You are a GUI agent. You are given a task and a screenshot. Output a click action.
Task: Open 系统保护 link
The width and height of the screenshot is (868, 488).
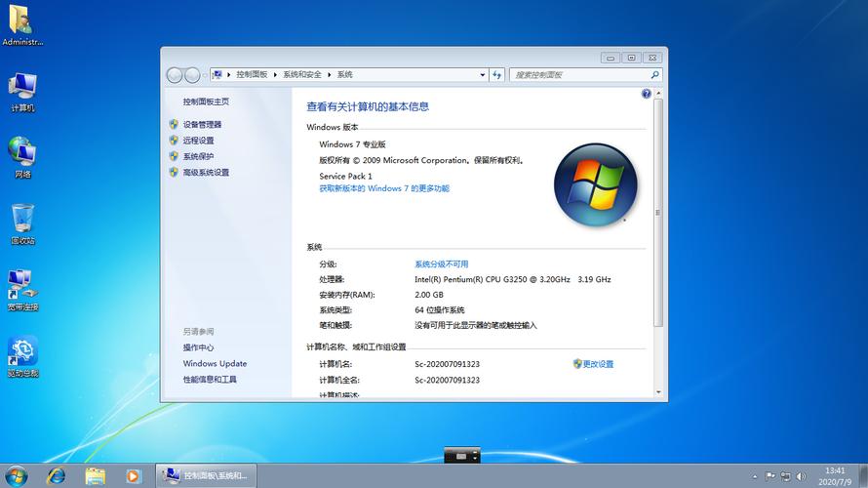pyautogui.click(x=198, y=156)
